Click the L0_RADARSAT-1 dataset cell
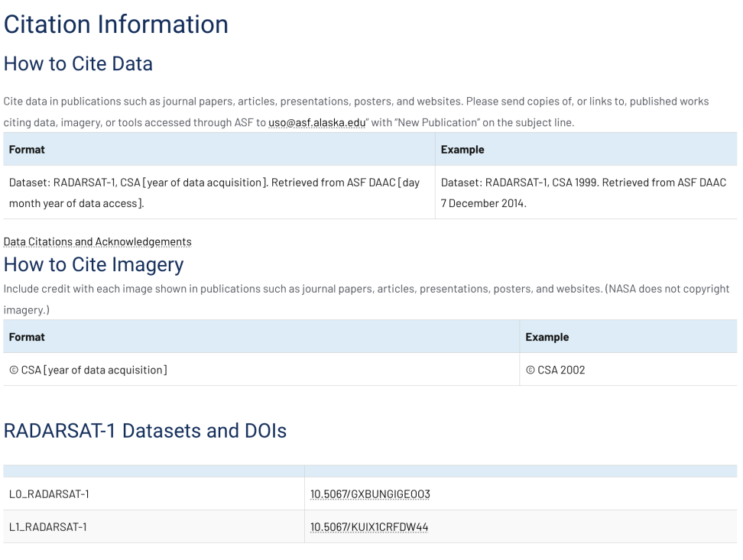 coord(154,494)
